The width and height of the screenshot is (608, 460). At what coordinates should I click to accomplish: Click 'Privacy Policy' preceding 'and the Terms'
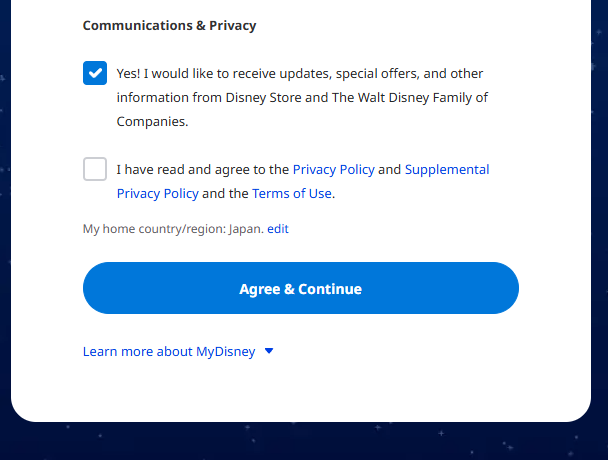coord(157,194)
